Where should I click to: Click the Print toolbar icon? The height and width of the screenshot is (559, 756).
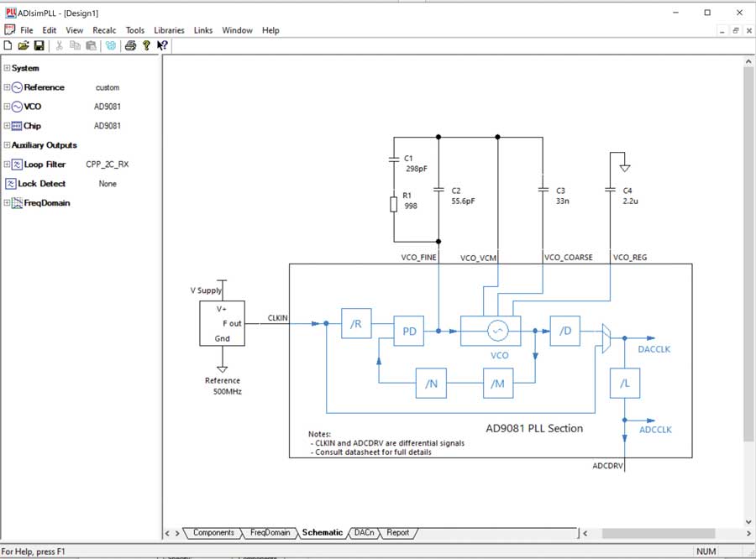point(130,45)
